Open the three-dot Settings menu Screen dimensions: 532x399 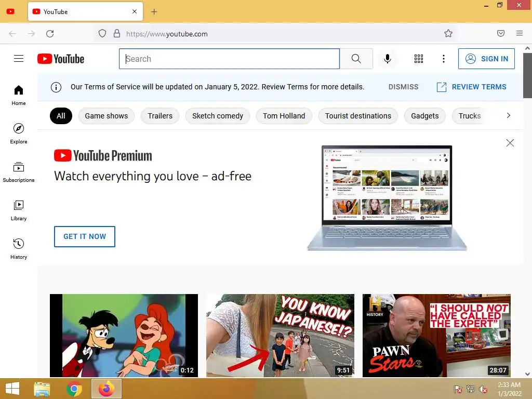pyautogui.click(x=444, y=59)
